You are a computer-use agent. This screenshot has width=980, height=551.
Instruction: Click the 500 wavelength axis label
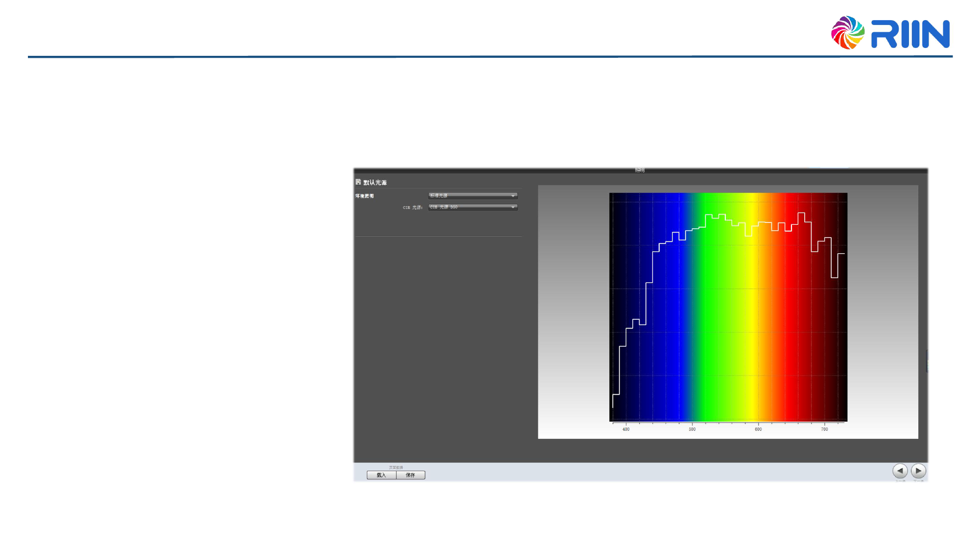click(692, 430)
